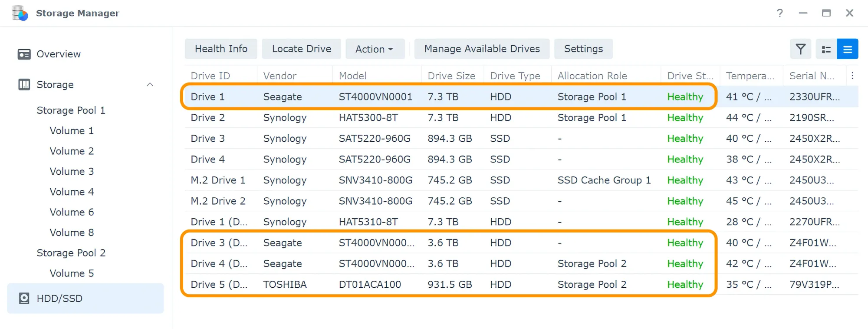The image size is (868, 329).
Task: Collapse the Storage section chevron
Action: tap(150, 84)
